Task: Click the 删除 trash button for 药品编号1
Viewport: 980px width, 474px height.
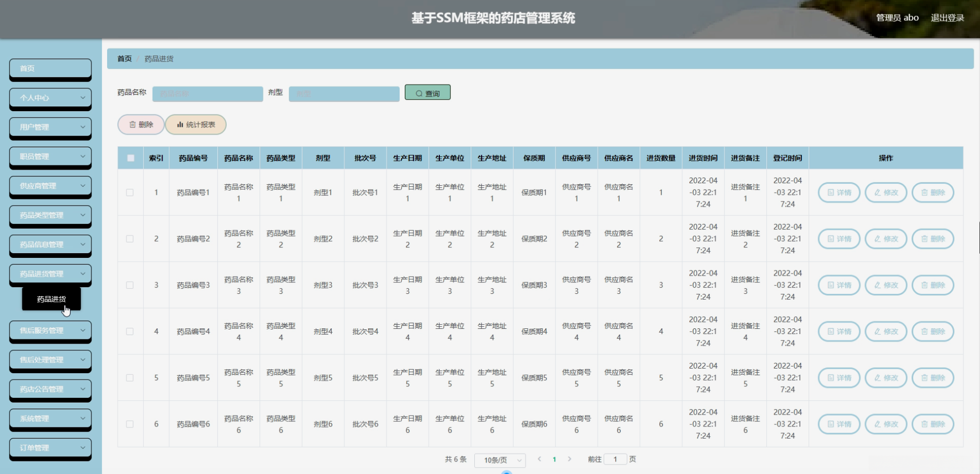Action: (933, 193)
